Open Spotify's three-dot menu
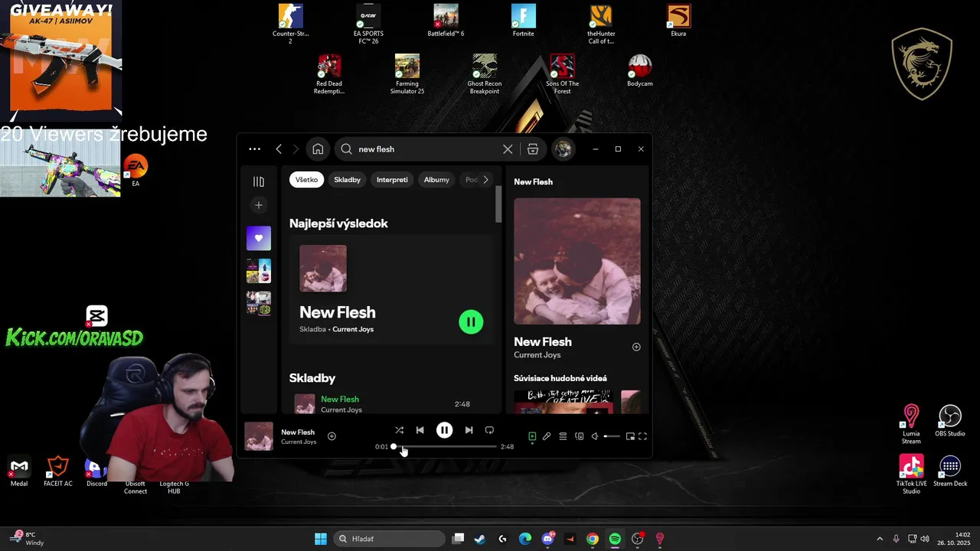Viewport: 980px width, 551px height. (x=255, y=149)
